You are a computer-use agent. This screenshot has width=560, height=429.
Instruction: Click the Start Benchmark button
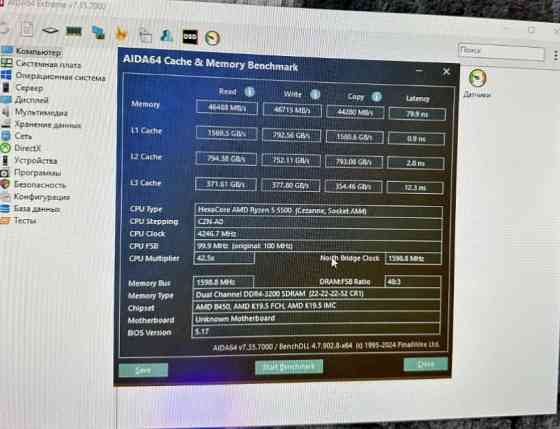tap(289, 367)
